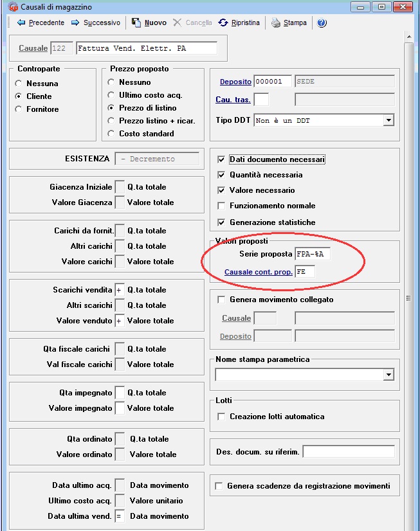
Task: Open help with the question mark icon
Action: [322, 22]
